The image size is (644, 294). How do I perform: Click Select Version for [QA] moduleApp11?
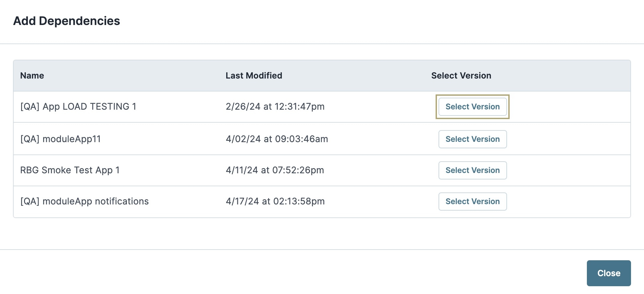pos(472,139)
